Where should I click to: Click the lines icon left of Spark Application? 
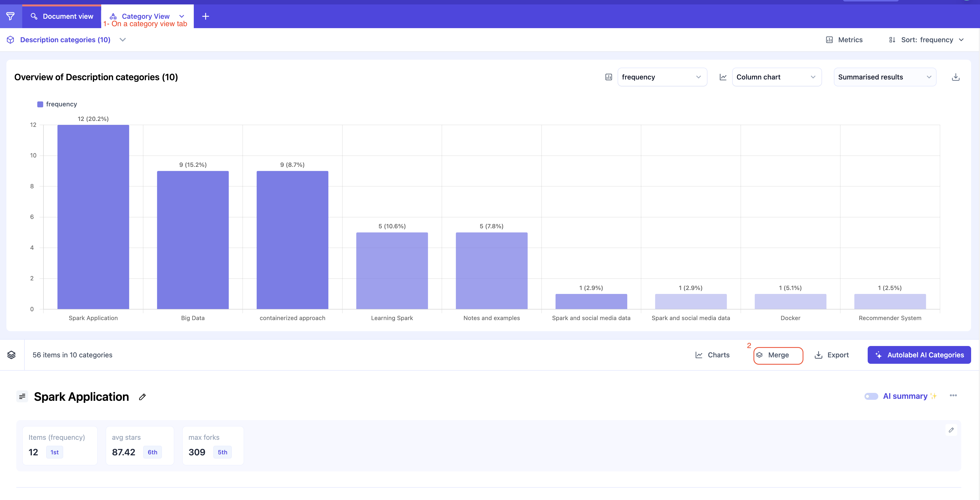(x=22, y=397)
